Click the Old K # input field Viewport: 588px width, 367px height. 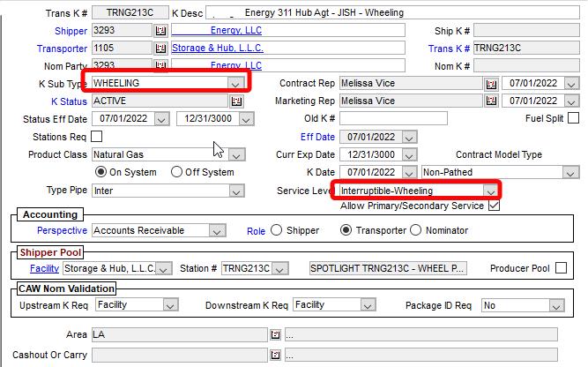coord(393,119)
